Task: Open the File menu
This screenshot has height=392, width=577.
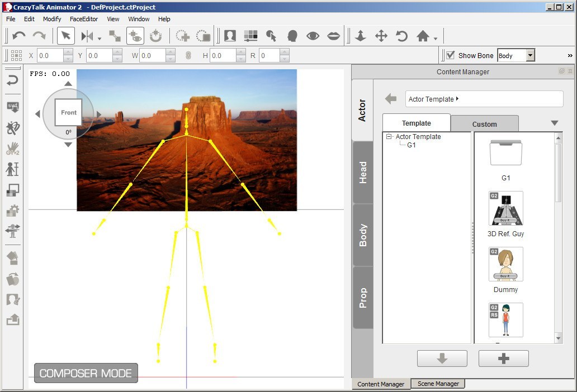Action: [11, 19]
